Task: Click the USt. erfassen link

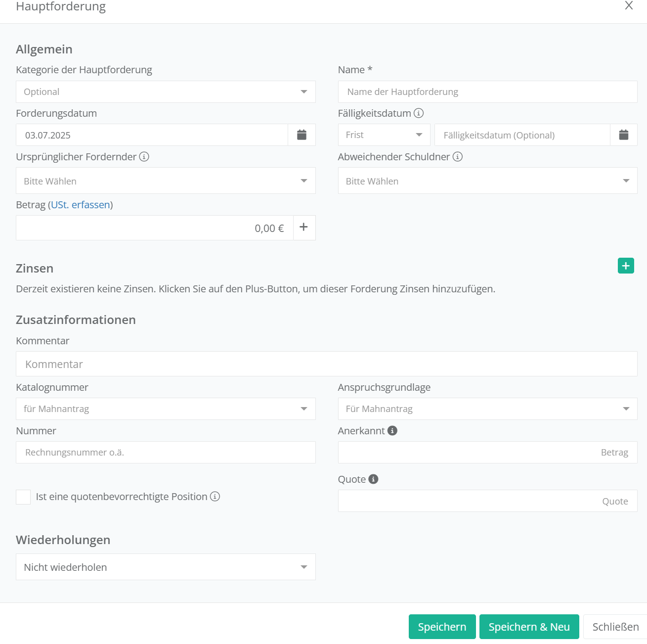Action: click(81, 205)
